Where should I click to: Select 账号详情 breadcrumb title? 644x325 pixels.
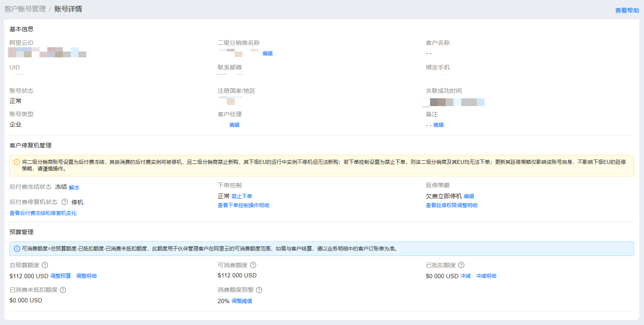(x=68, y=9)
